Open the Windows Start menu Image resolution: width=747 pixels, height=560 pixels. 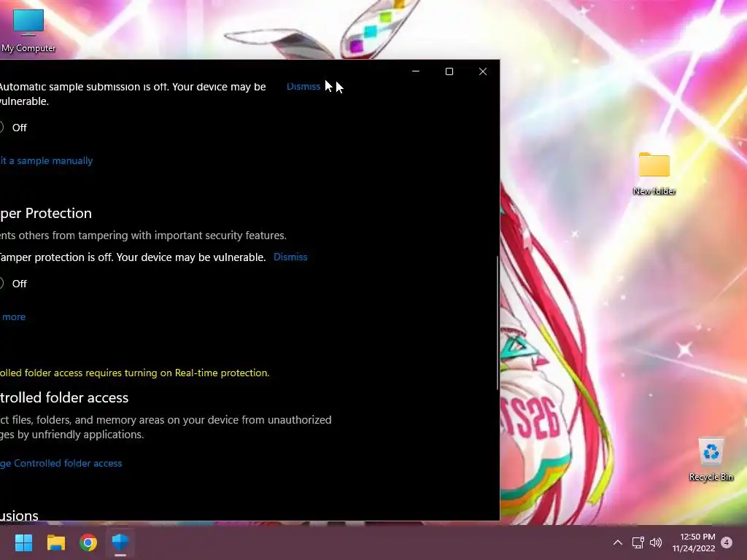pyautogui.click(x=23, y=542)
